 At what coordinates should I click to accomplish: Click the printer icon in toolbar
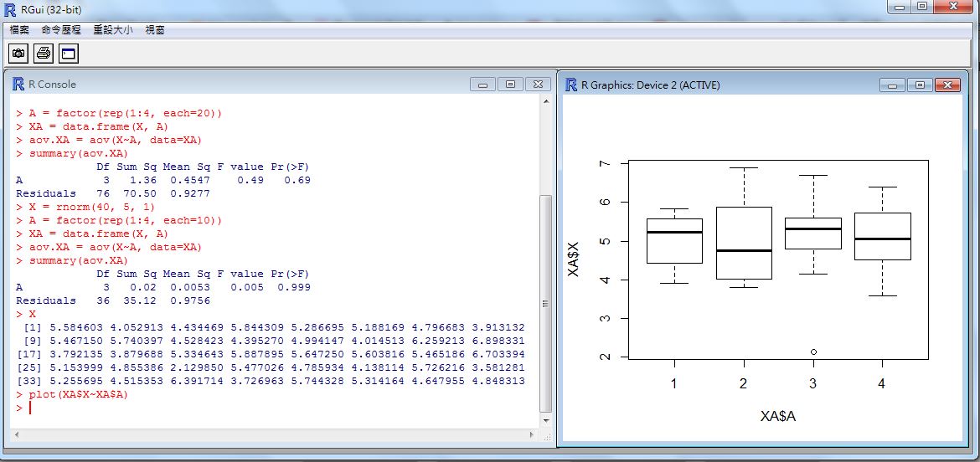coord(44,54)
